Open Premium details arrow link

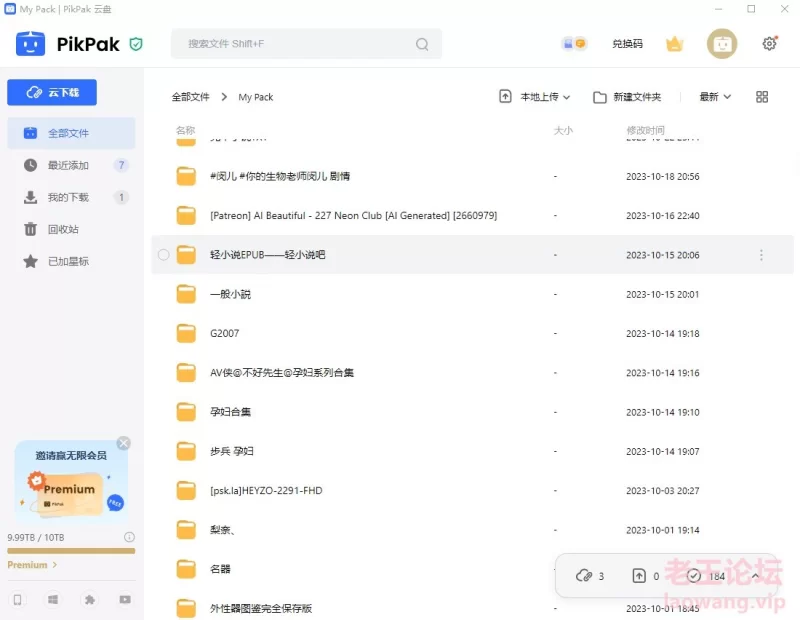click(x=32, y=565)
